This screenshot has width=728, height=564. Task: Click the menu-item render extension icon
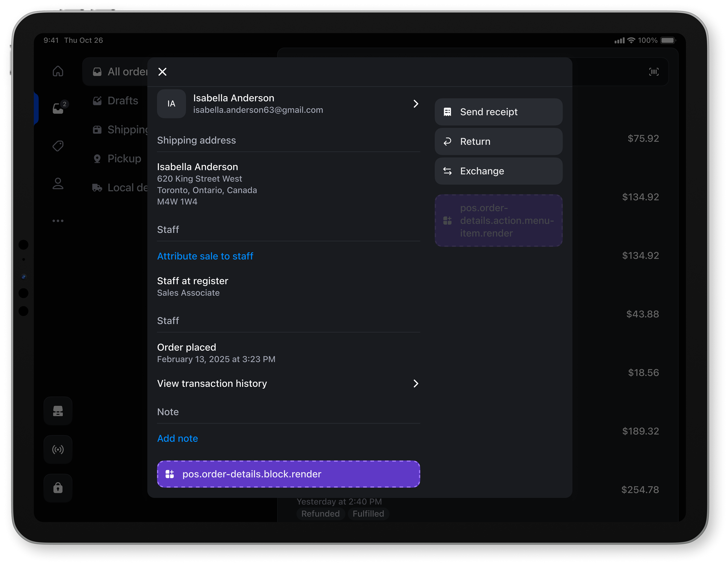pos(447,220)
